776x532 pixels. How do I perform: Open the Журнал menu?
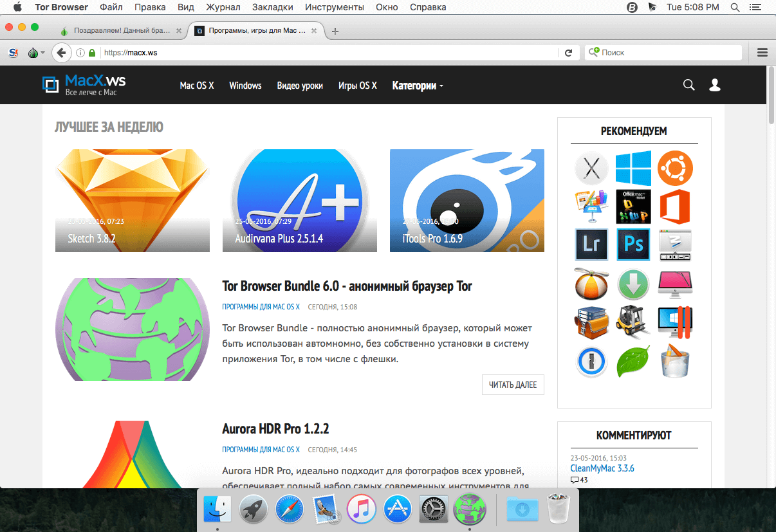pyautogui.click(x=223, y=8)
